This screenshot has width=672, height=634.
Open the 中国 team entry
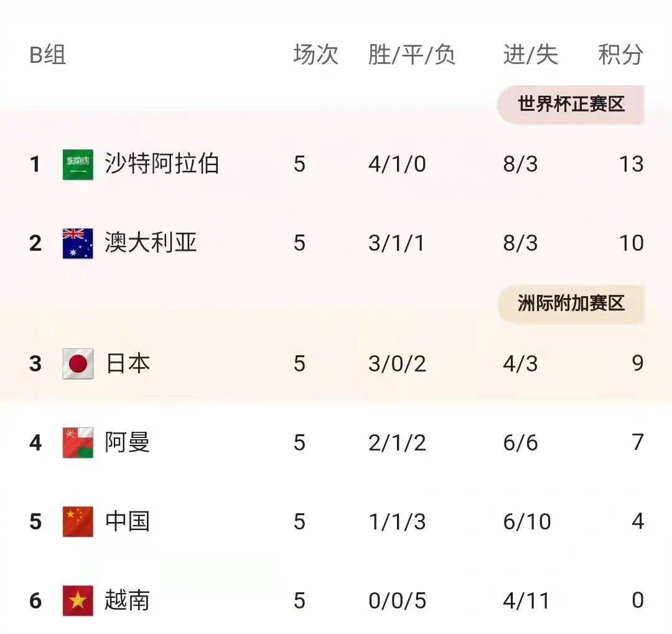[x=128, y=521]
